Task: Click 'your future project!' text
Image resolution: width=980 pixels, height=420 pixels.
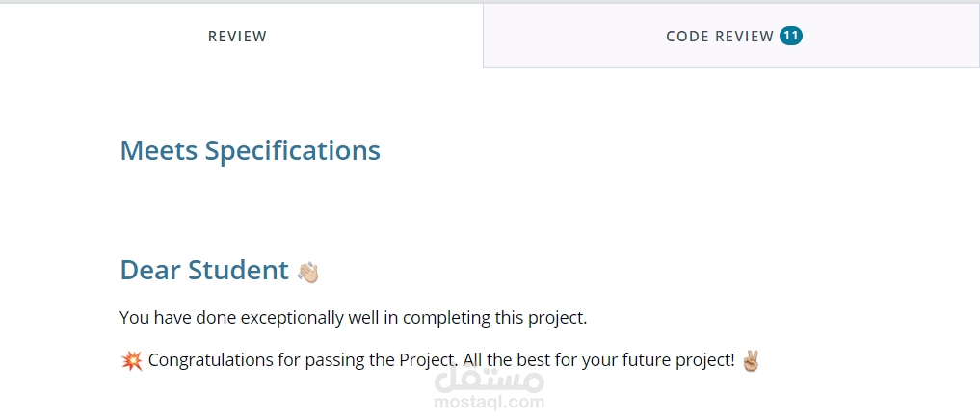Action: coord(658,361)
